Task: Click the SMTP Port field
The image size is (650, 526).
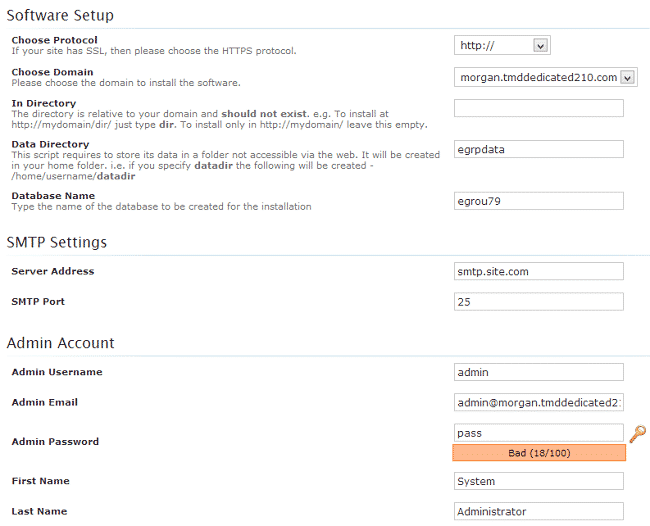Action: coord(538,302)
